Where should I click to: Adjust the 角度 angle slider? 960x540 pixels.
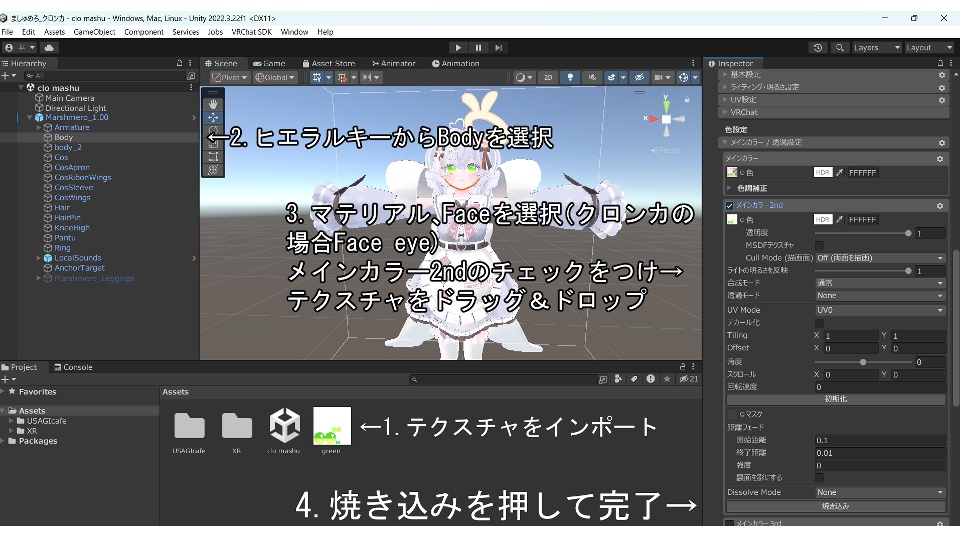(863, 362)
